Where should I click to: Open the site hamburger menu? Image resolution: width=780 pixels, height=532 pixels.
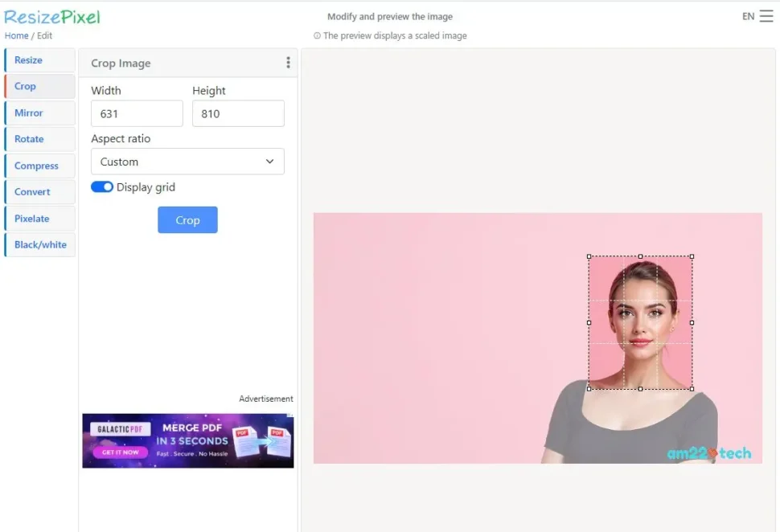click(766, 15)
